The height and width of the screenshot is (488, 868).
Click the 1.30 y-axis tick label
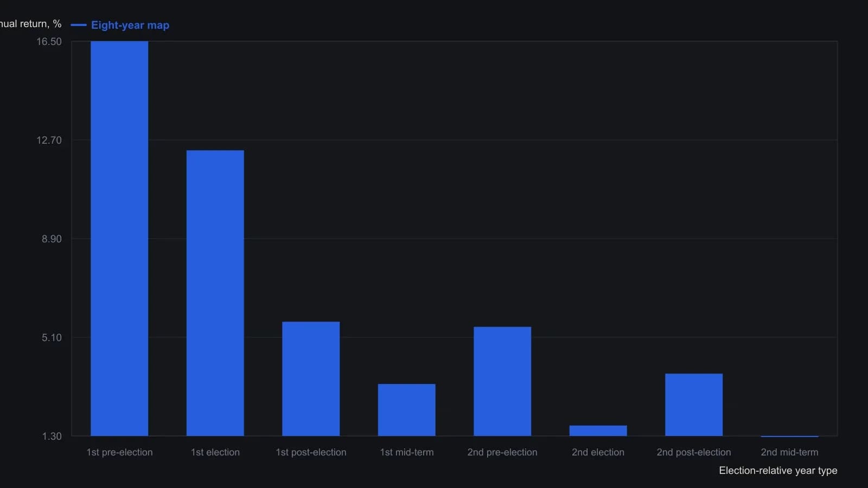(x=52, y=436)
